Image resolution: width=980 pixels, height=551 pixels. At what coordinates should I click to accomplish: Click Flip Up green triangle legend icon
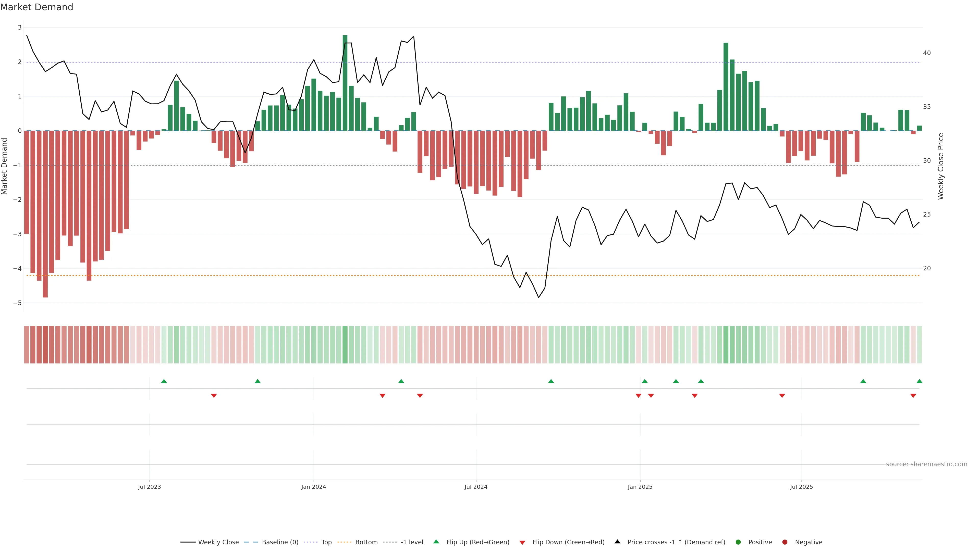tap(436, 542)
